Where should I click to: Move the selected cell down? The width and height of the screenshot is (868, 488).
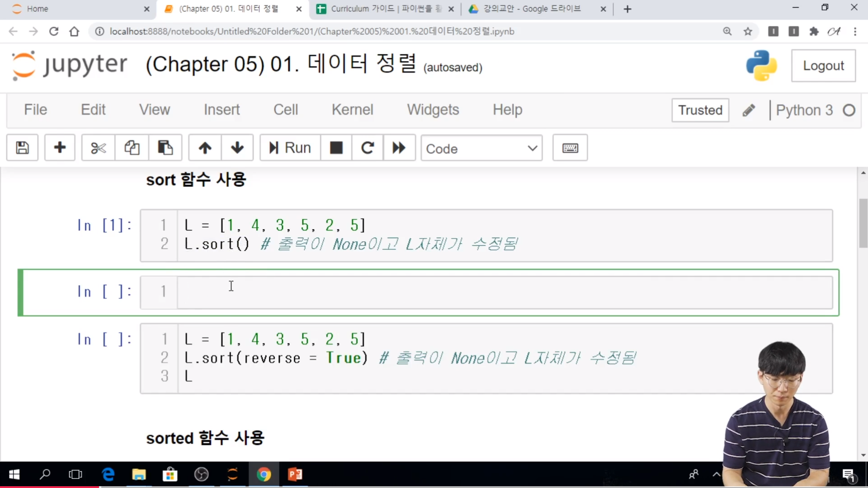[x=237, y=148]
